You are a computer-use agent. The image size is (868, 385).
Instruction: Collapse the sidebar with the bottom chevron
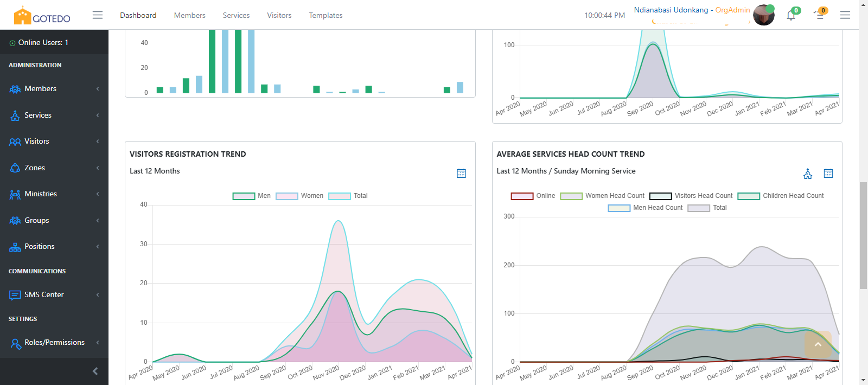(95, 371)
